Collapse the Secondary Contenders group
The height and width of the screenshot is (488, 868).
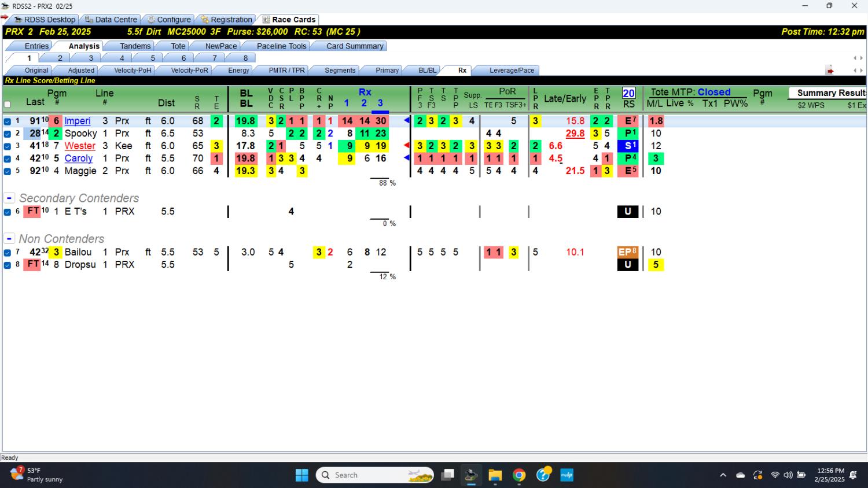(9, 198)
